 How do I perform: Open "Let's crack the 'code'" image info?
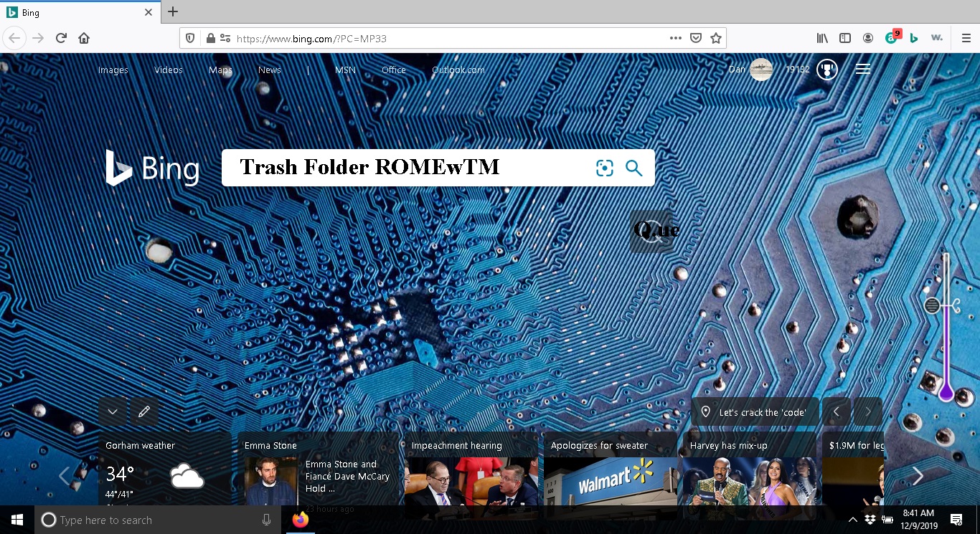(755, 412)
